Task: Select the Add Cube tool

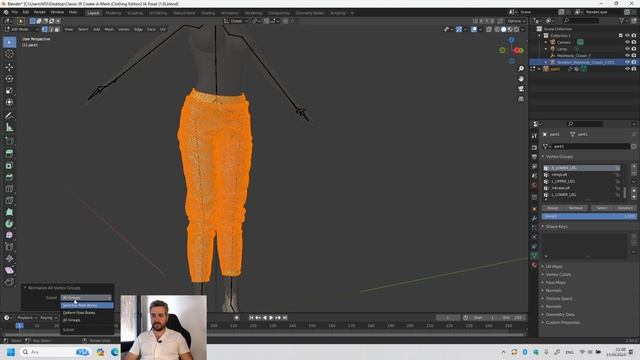Action: tap(9, 141)
